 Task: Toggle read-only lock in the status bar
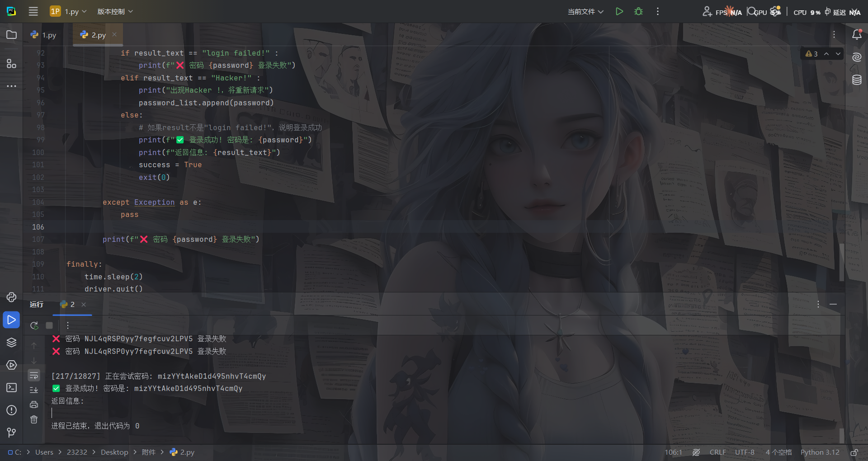854,452
